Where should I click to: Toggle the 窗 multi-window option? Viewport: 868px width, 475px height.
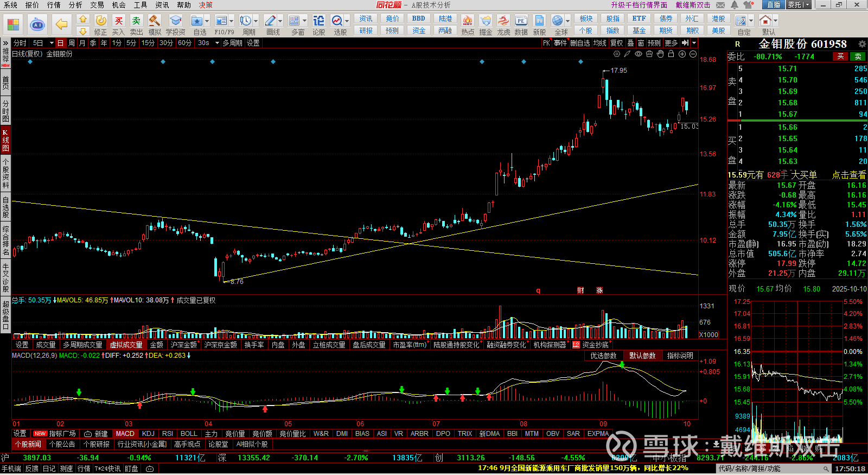pos(641,43)
